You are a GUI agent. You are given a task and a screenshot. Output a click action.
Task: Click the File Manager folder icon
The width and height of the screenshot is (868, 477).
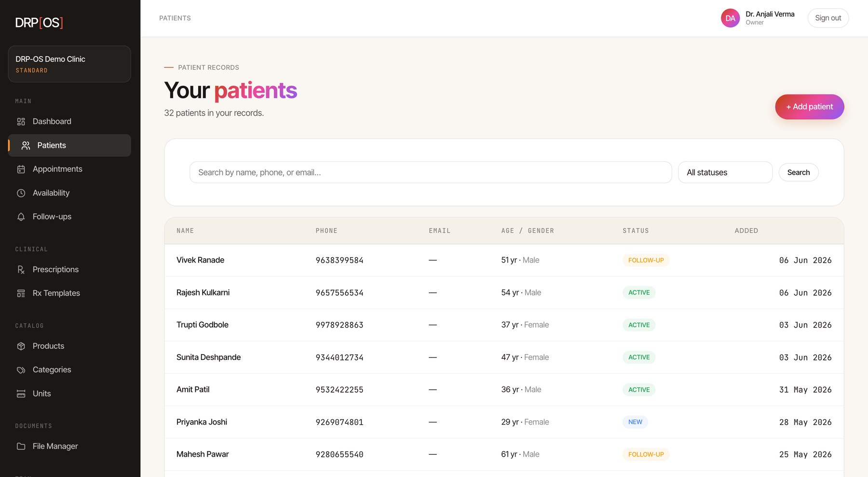tap(21, 446)
